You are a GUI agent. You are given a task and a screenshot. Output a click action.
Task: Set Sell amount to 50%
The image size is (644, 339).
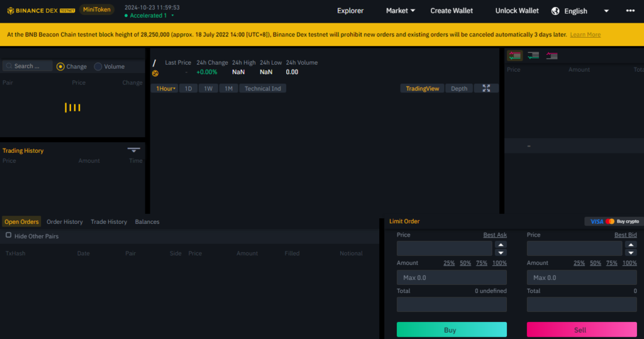[596, 263]
